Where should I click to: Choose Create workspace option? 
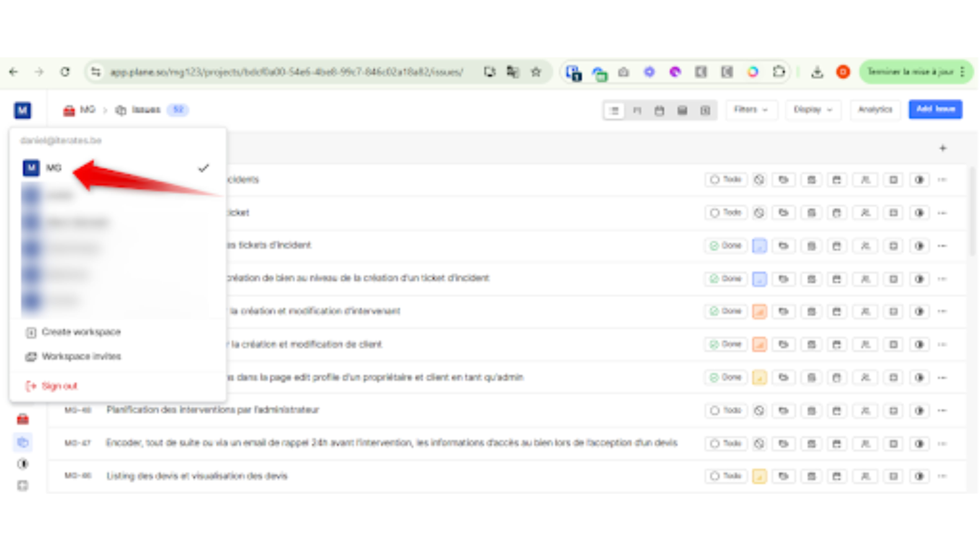(81, 332)
